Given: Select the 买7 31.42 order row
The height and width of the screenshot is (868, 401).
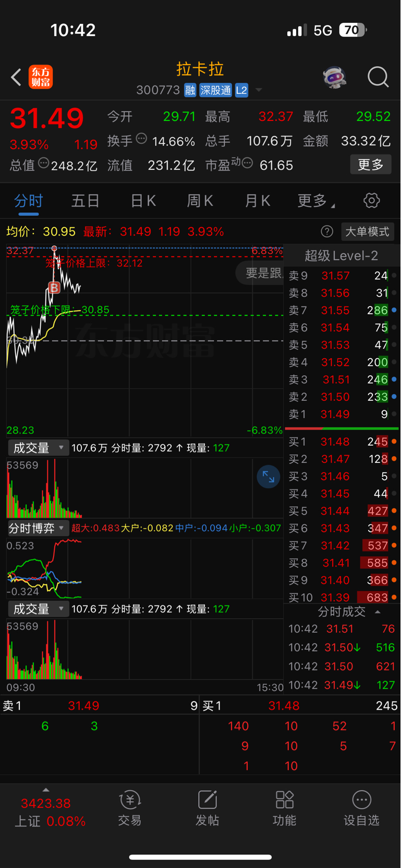Looking at the screenshot, I should point(342,545).
